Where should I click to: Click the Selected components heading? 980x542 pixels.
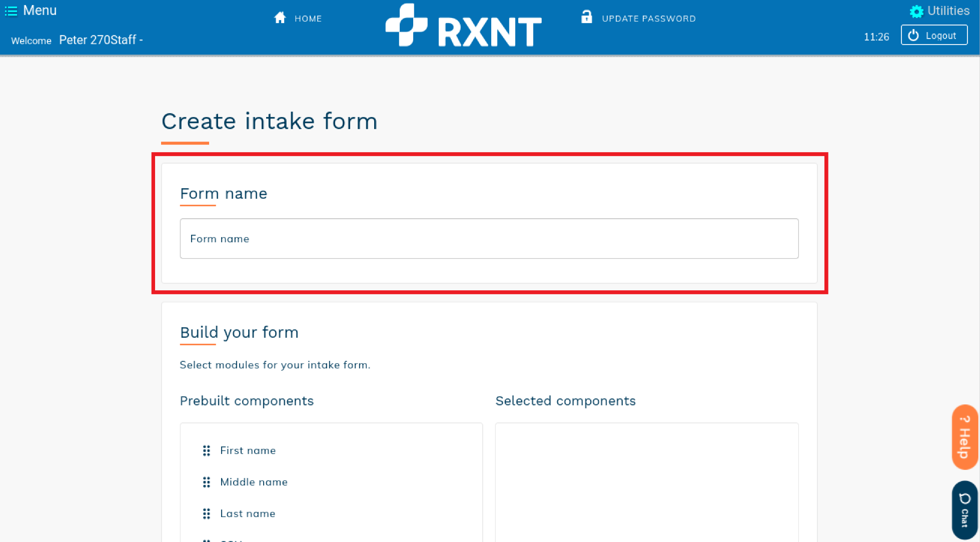pyautogui.click(x=565, y=401)
